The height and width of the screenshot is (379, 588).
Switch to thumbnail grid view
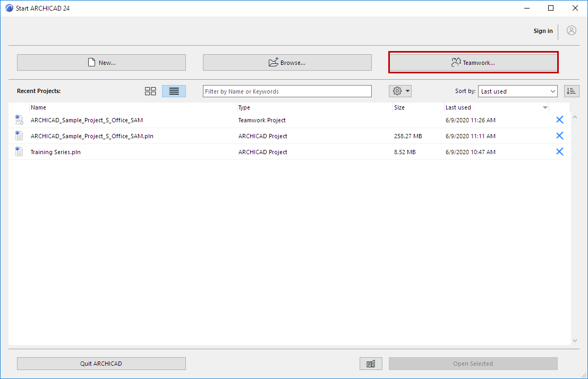[x=150, y=91]
